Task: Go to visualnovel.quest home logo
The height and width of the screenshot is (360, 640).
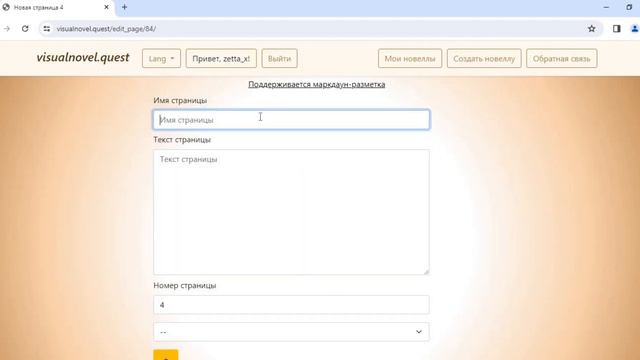Action: coord(83,58)
